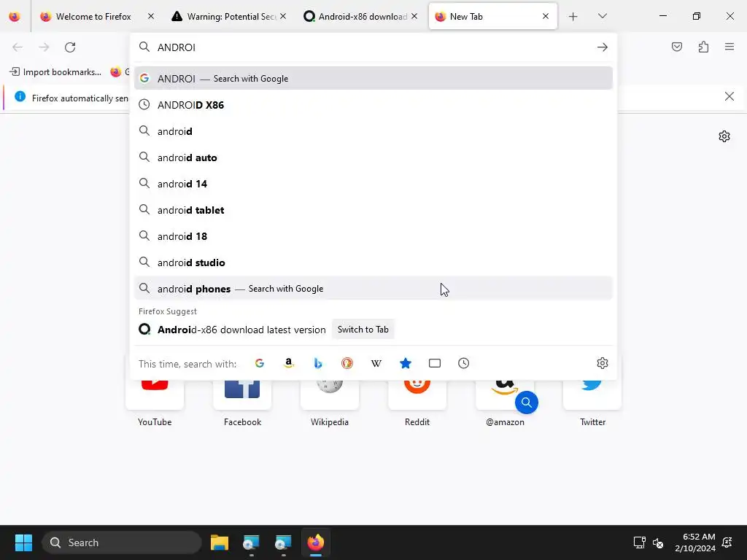The height and width of the screenshot is (560, 747).
Task: Click the taskbar Search box
Action: point(122,542)
